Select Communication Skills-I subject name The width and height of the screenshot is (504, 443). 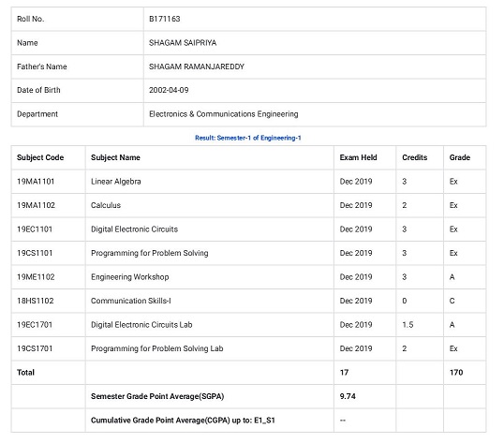131,301
